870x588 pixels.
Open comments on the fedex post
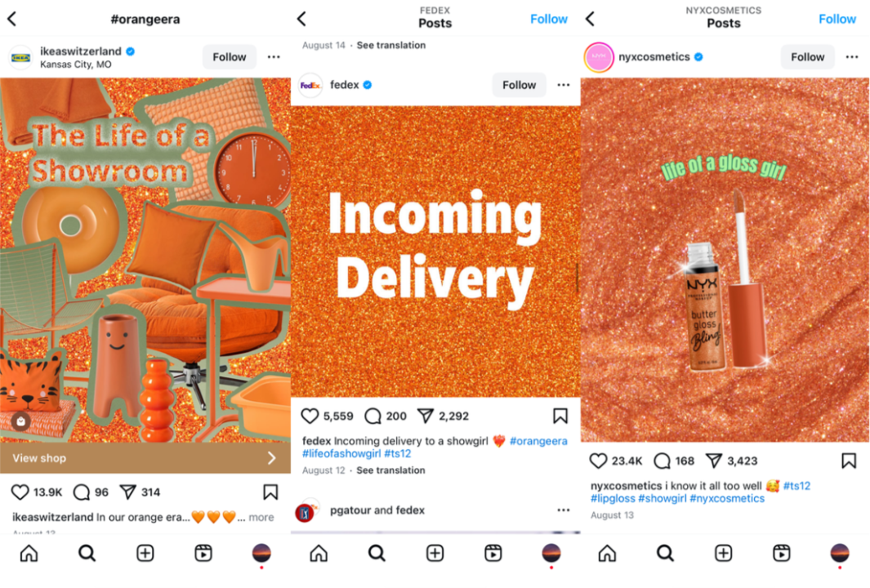point(373,416)
